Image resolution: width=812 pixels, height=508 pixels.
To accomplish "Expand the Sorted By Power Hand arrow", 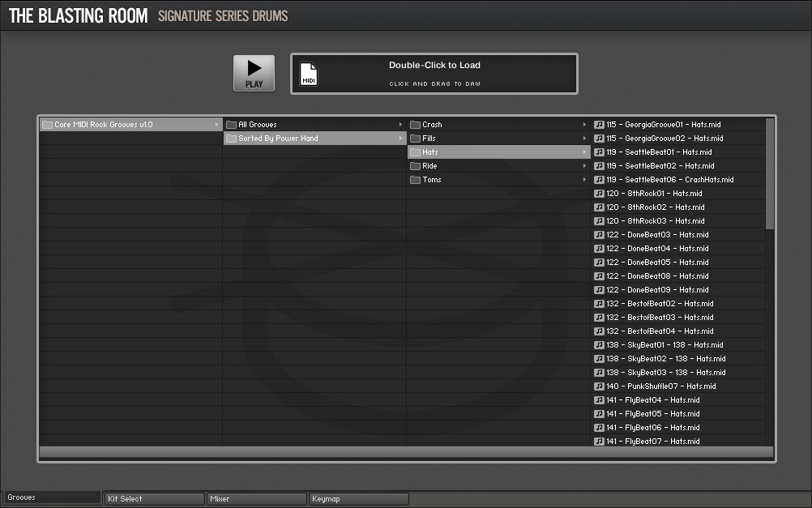I will [x=400, y=139].
